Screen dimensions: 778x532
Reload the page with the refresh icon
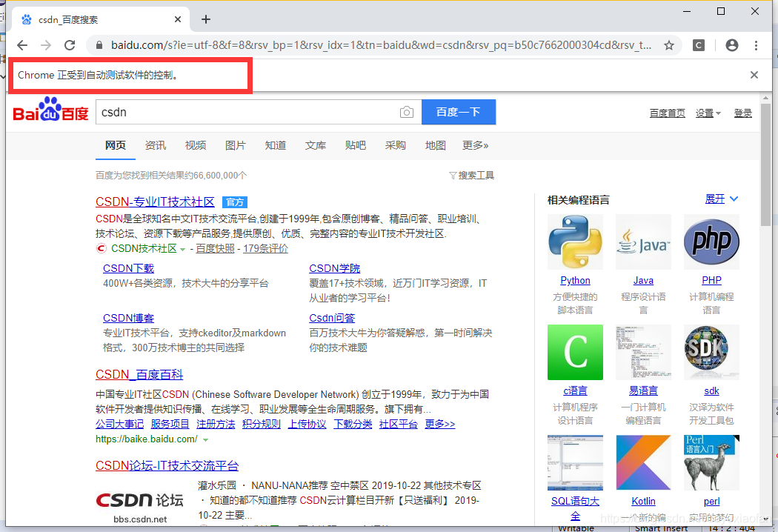pos(70,45)
